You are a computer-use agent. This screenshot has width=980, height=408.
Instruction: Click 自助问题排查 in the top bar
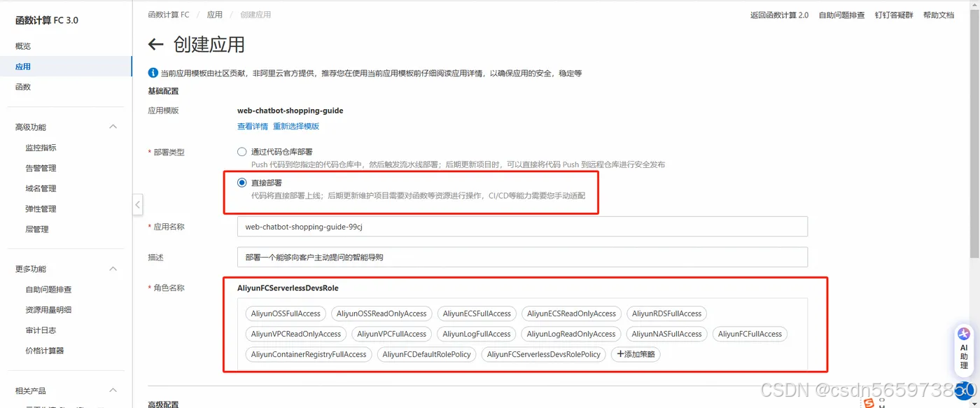[841, 15]
